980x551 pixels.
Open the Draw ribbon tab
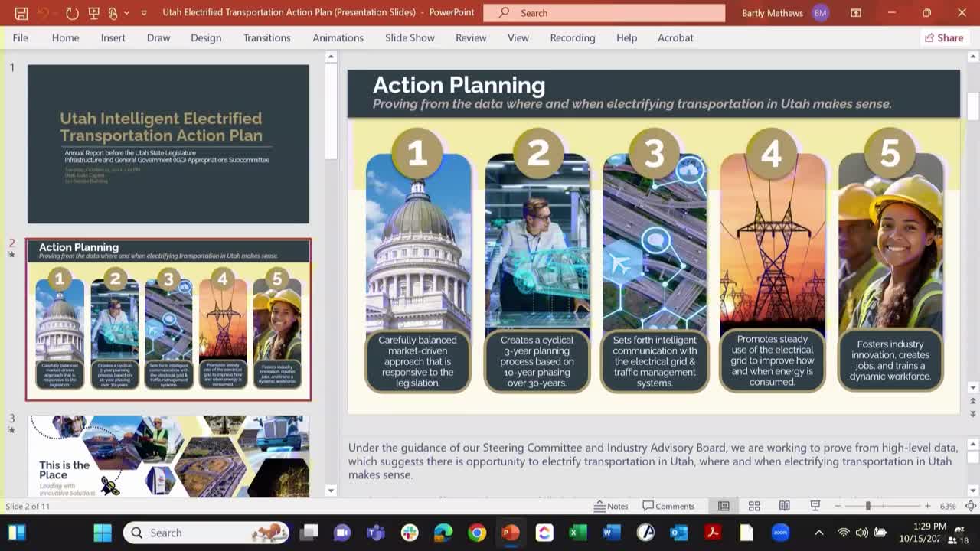pos(158,37)
